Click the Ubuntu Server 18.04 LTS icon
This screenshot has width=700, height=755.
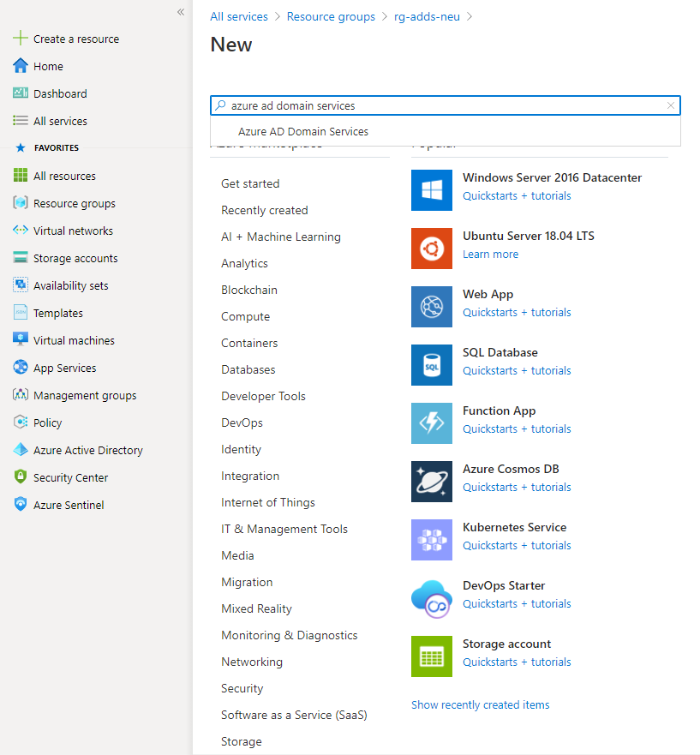click(431, 249)
